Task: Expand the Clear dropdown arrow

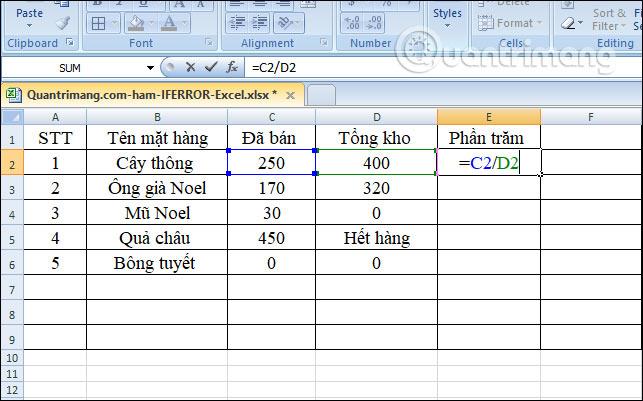Action: tap(580, 23)
